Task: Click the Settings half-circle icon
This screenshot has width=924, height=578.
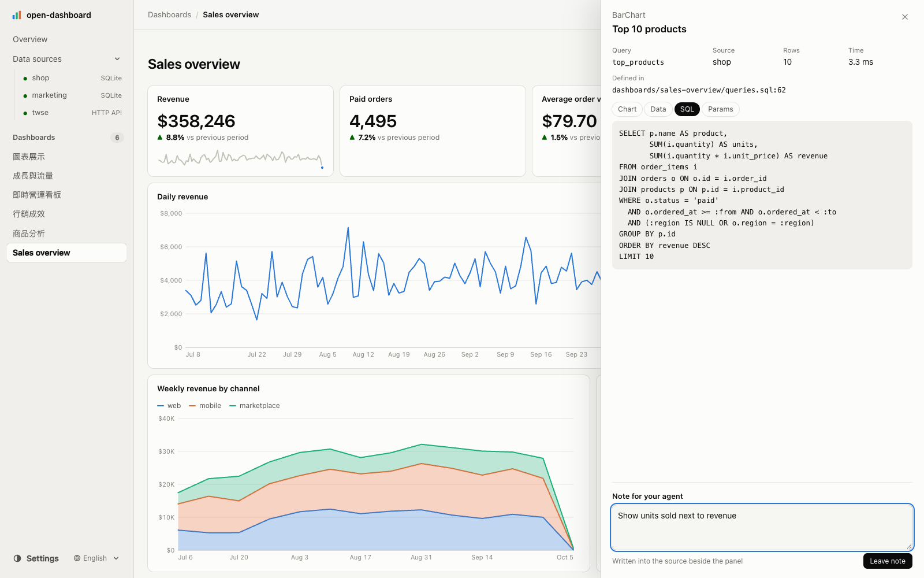Action: coord(17,558)
